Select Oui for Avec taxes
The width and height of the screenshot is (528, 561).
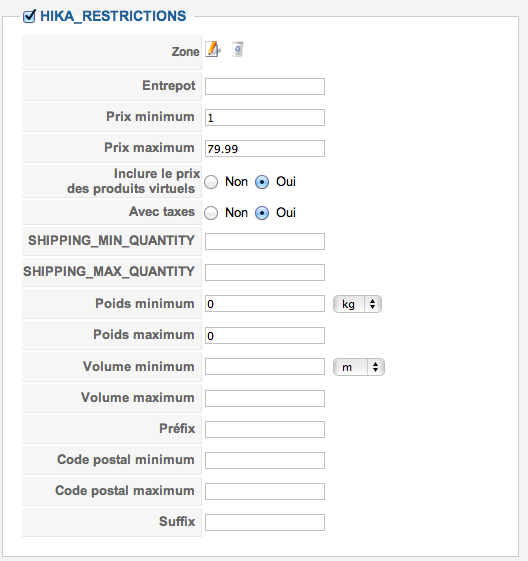(x=262, y=213)
